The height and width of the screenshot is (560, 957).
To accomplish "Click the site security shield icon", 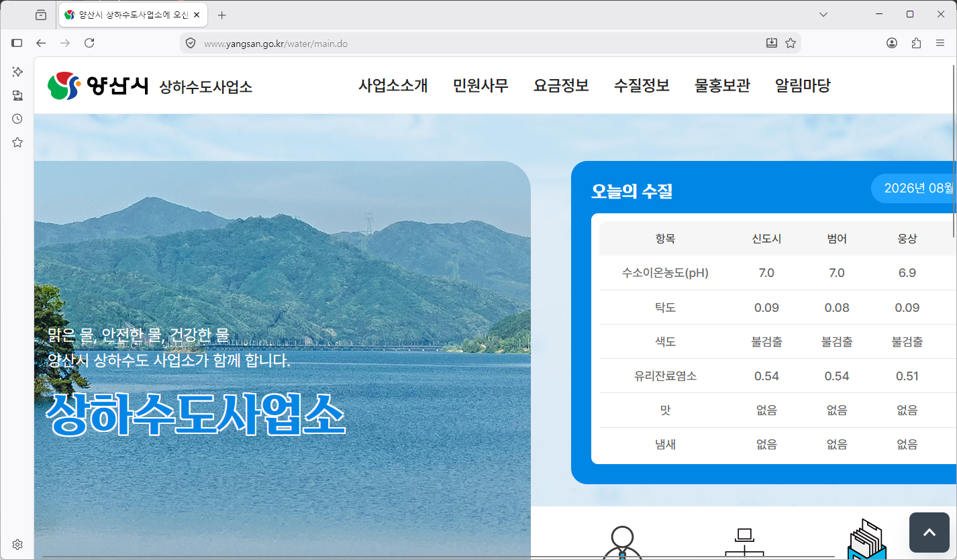I will coord(191,43).
